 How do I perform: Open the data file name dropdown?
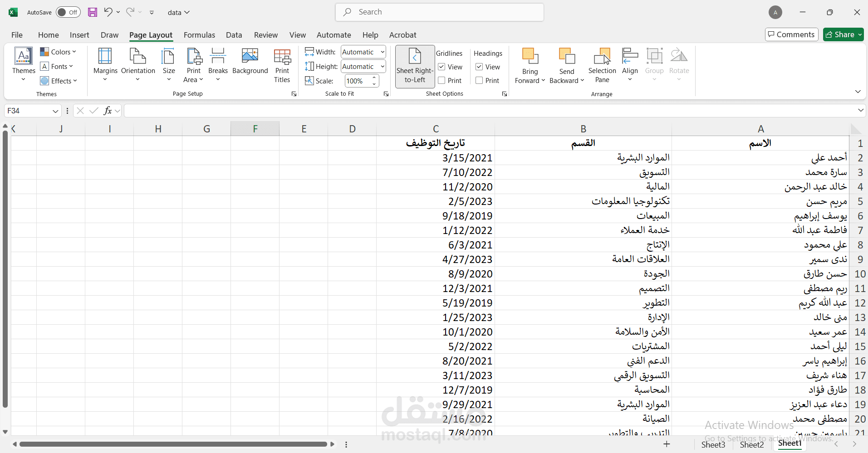pyautogui.click(x=179, y=13)
